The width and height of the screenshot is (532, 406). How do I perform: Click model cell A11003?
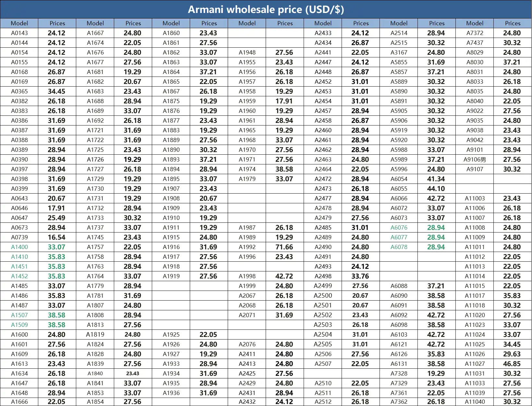(475, 198)
